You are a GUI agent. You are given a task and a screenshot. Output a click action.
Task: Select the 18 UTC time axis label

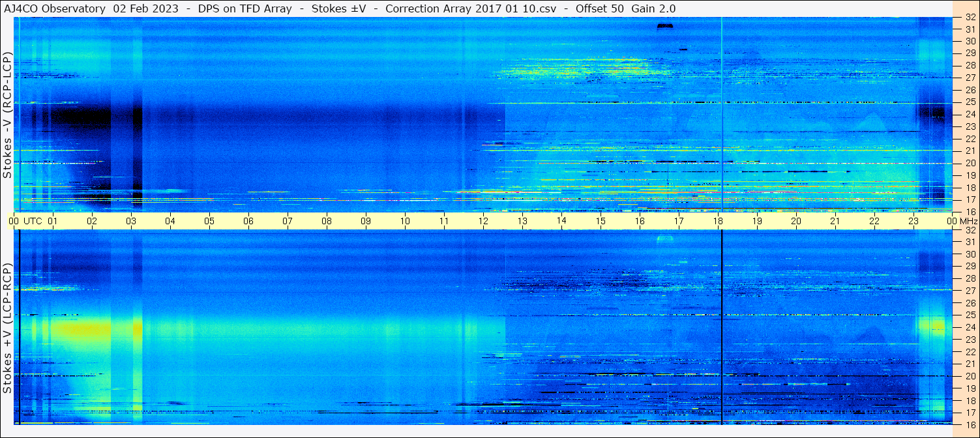pyautogui.click(x=718, y=221)
